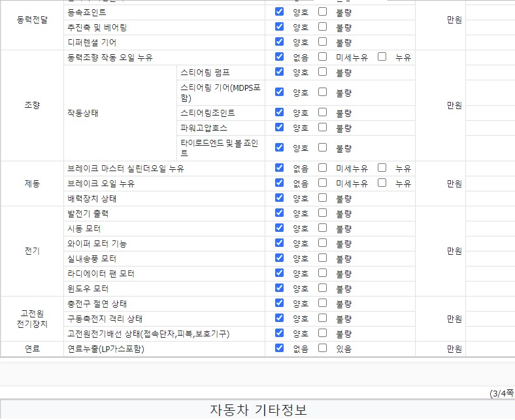Toggle 양호 for 시동 모터
The width and height of the screenshot is (515, 420).
pos(280,228)
